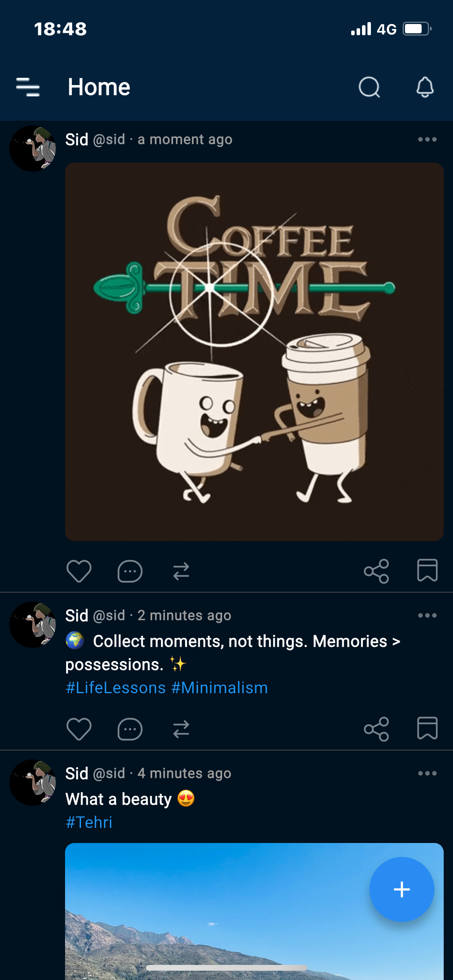Screen dimensions: 453x980
Task: Open the #LifeLessons hashtag
Action: 116,688
